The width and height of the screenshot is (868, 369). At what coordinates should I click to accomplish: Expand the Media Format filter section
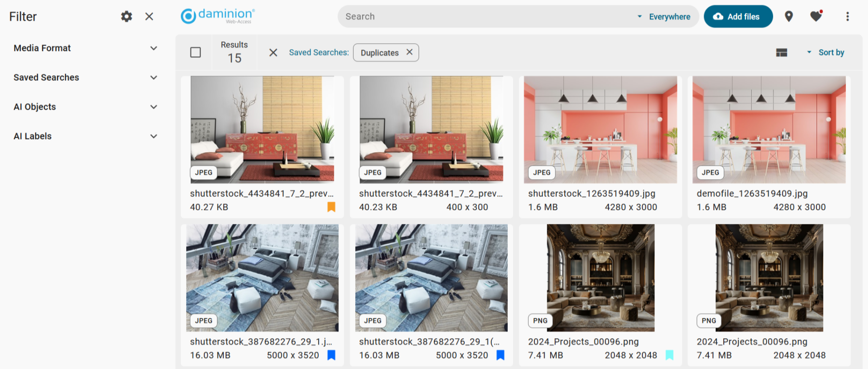(85, 48)
